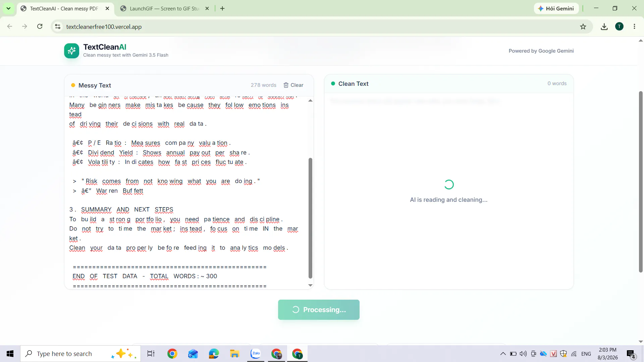Click the OneDrive cloud tray icon
The width and height of the screenshot is (644, 362).
pos(543,354)
